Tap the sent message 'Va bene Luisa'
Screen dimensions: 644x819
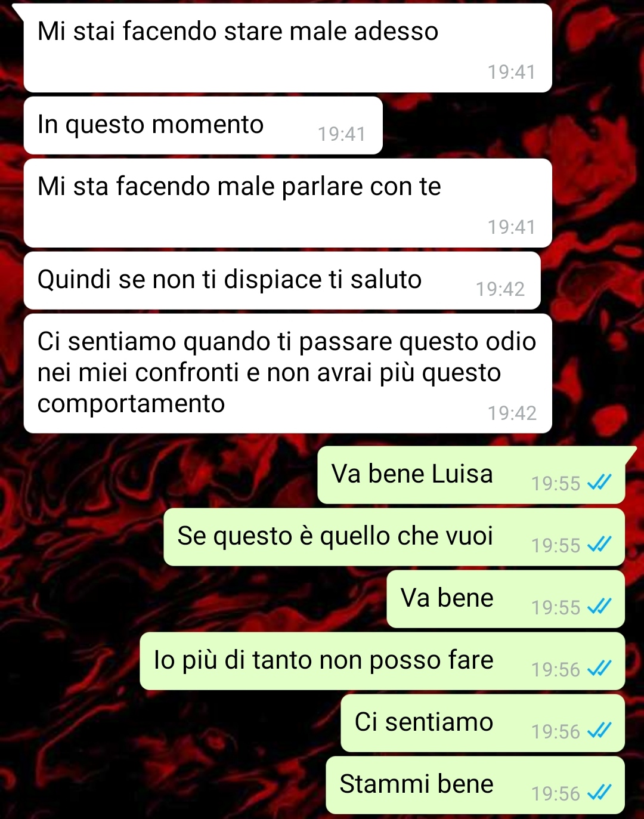click(471, 475)
